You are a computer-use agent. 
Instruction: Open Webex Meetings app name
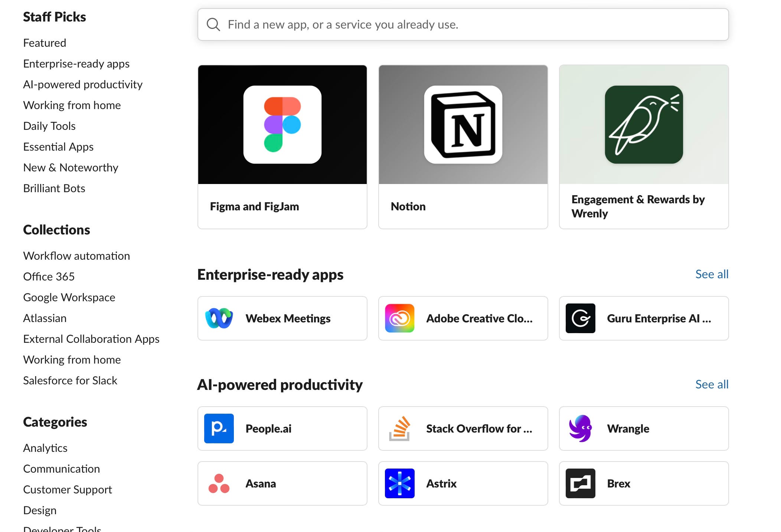pyautogui.click(x=288, y=318)
